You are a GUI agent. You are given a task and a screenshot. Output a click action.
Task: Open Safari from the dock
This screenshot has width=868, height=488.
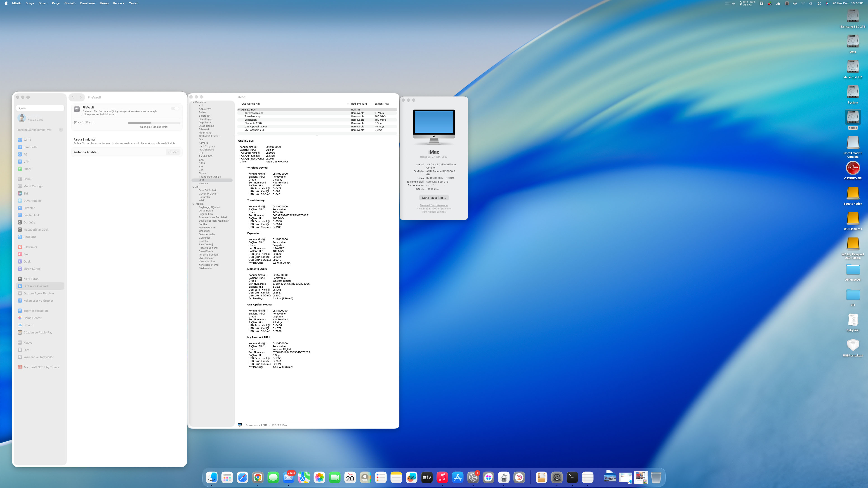pyautogui.click(x=242, y=477)
